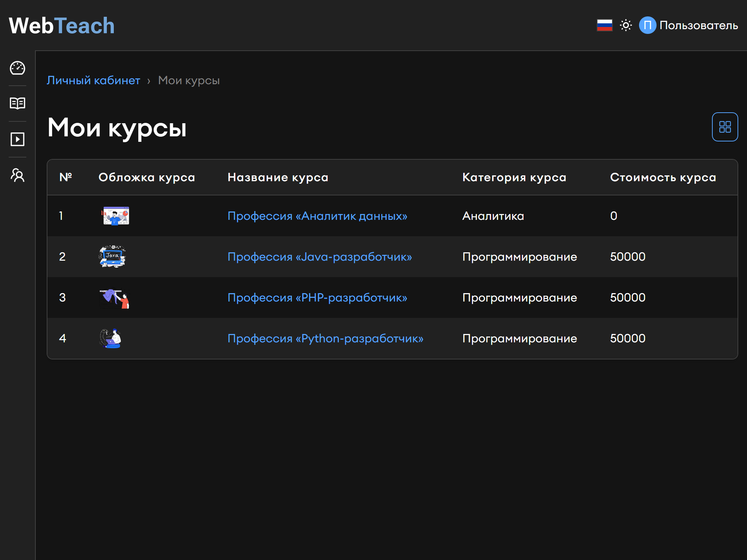Go to Личный кабинет breadcrumb link
This screenshot has width=747, height=560.
(93, 80)
